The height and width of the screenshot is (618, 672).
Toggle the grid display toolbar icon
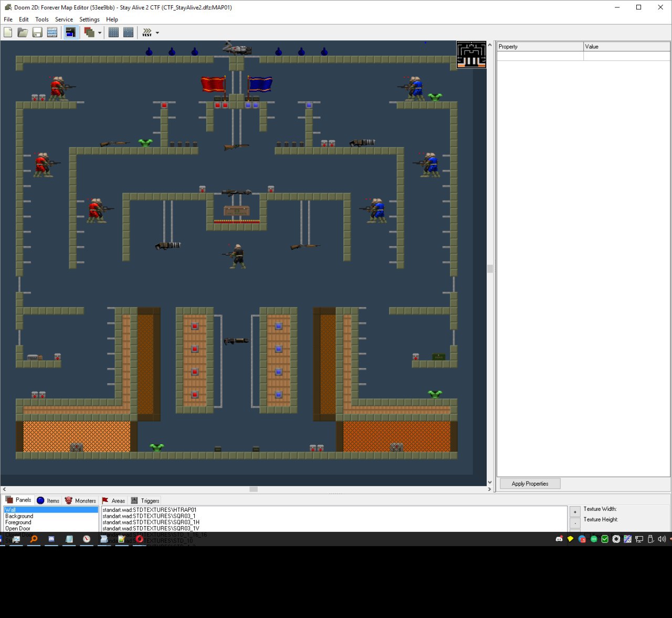coord(113,33)
